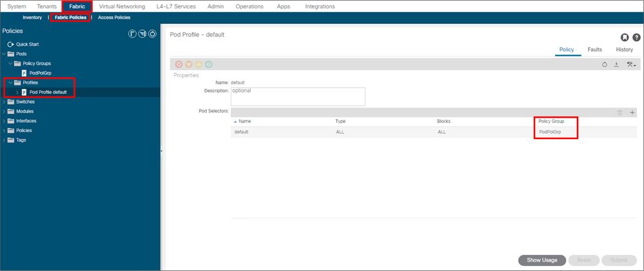Collapse the Profiles tree node
The width and height of the screenshot is (644, 271).
pyautogui.click(x=11, y=82)
